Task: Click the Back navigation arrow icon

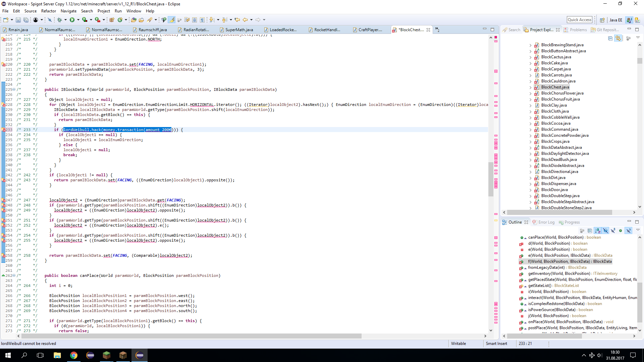Action: pos(245,20)
